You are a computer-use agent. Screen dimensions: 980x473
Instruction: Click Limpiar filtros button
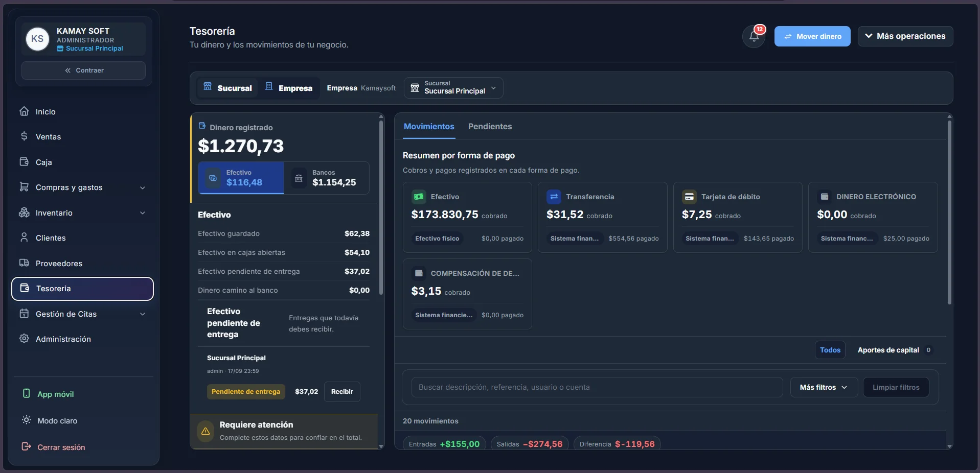point(896,387)
